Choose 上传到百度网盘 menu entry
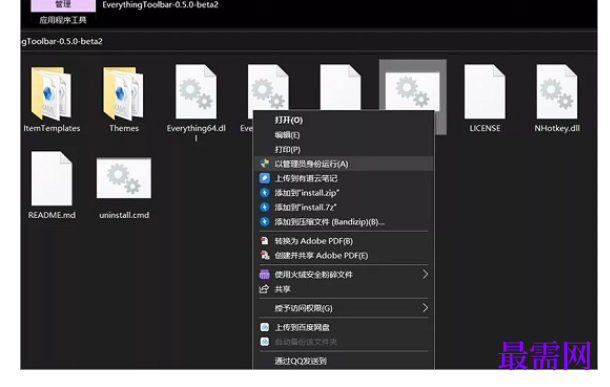 [302, 327]
